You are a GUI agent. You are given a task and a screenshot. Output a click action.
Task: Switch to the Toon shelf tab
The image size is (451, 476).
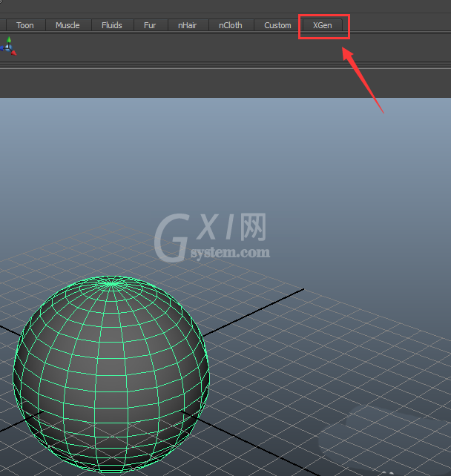(x=25, y=25)
